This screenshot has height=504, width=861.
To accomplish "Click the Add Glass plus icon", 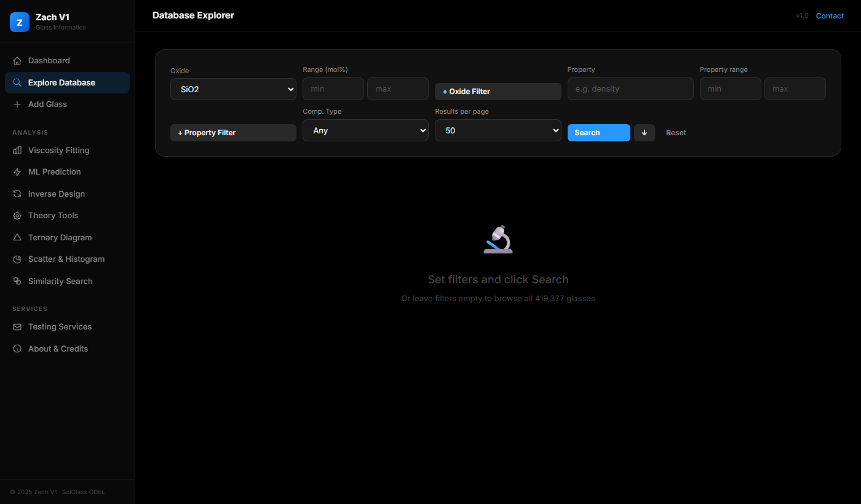I will pos(17,104).
